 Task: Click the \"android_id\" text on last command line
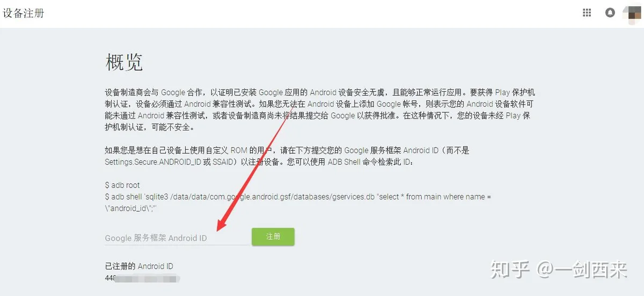pos(130,208)
